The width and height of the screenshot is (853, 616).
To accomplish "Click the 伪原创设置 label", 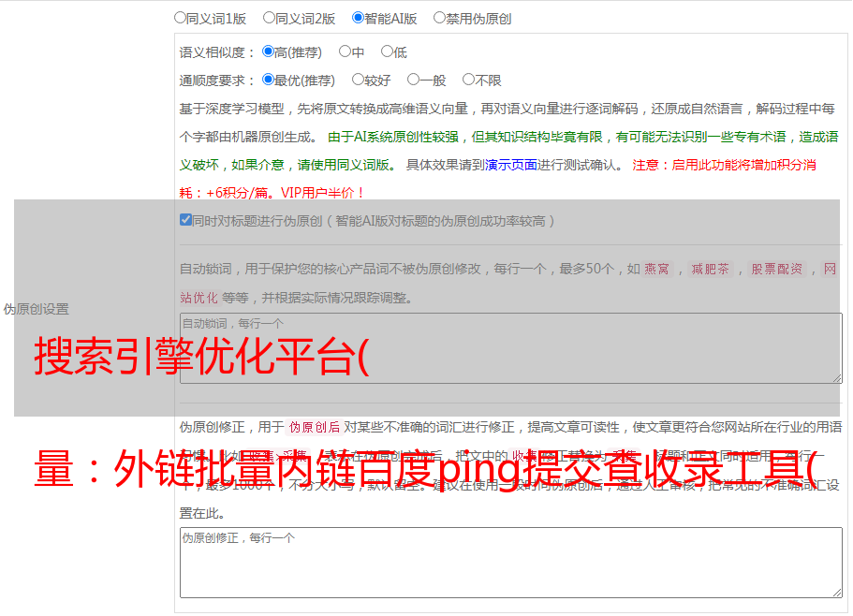I will click(36, 309).
